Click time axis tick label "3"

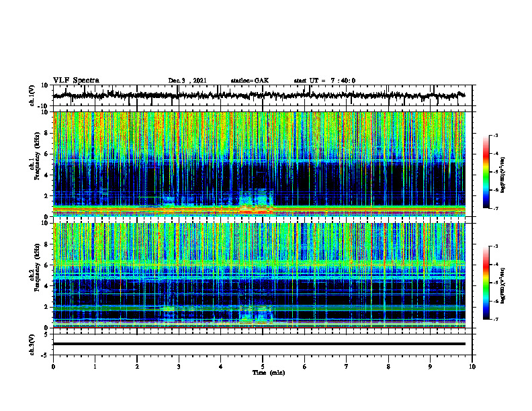click(179, 367)
